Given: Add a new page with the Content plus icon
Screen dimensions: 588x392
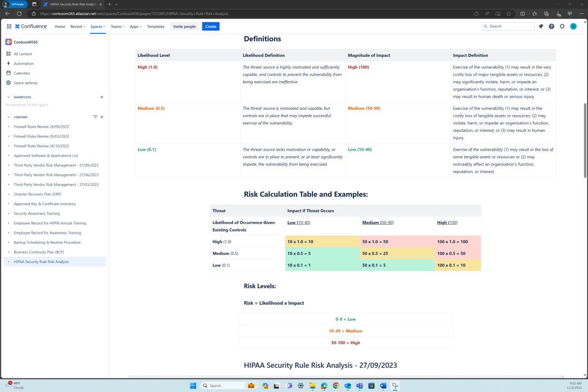Looking at the screenshot, I should [x=101, y=117].
